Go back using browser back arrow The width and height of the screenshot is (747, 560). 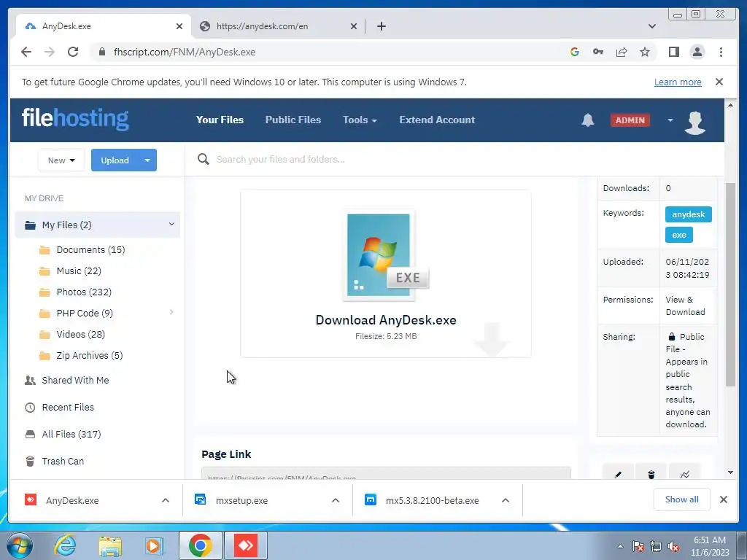26,52
